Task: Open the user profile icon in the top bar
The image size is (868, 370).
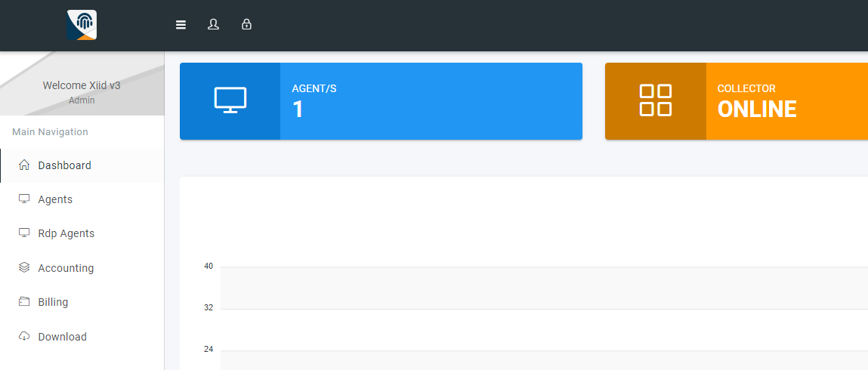Action: point(213,25)
